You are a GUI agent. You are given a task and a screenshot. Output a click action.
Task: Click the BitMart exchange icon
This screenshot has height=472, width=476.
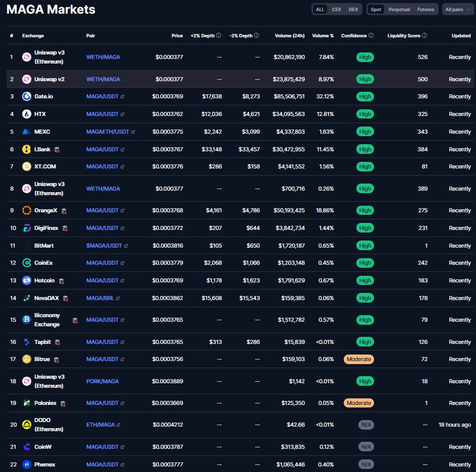[28, 246]
